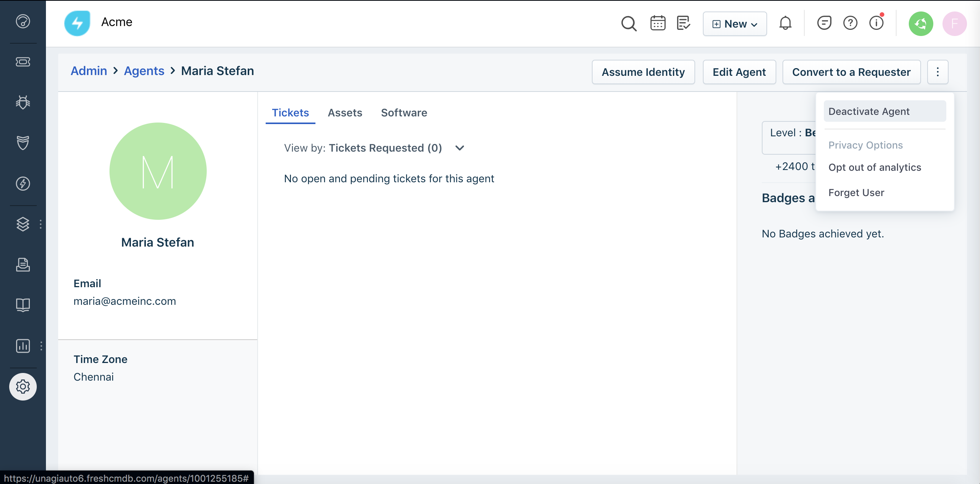980x484 pixels.
Task: Choose Opt out of analytics option
Action: point(875,167)
